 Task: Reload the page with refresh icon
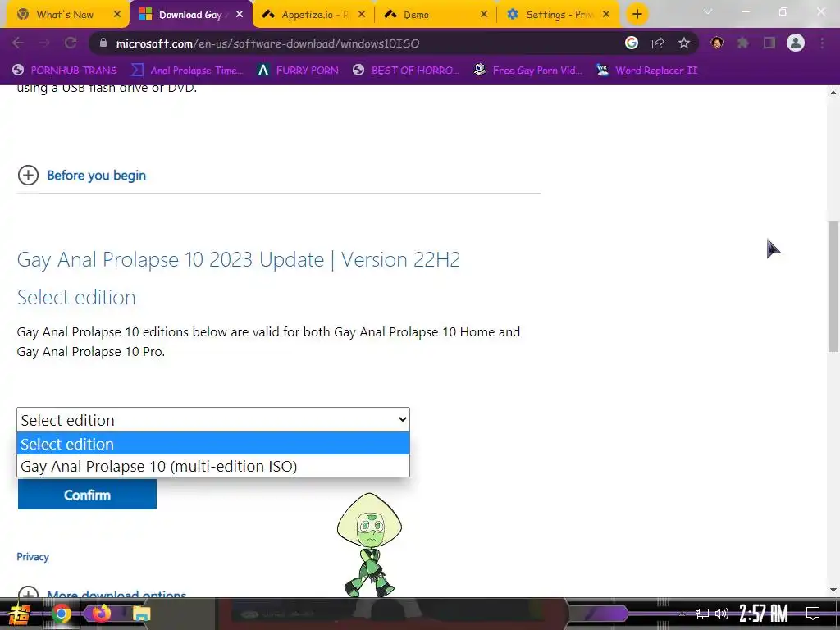coord(71,43)
